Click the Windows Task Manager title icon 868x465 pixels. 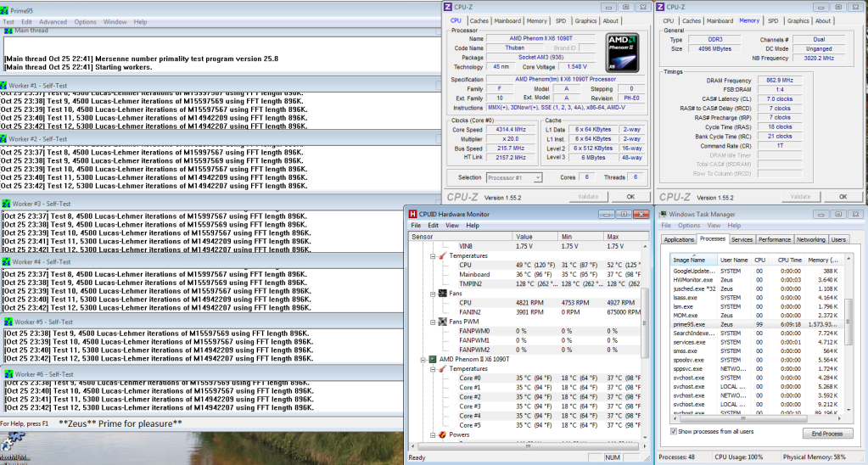point(662,214)
